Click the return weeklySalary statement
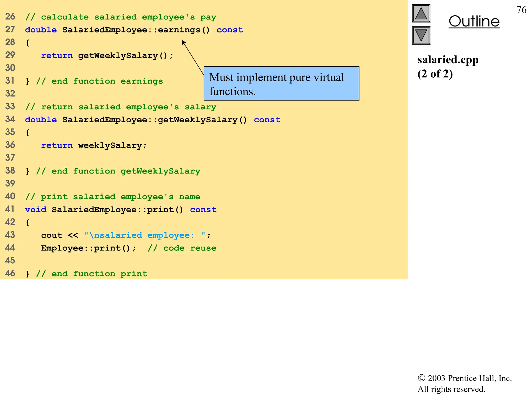Screen dimensions: 532x399 pos(94,145)
